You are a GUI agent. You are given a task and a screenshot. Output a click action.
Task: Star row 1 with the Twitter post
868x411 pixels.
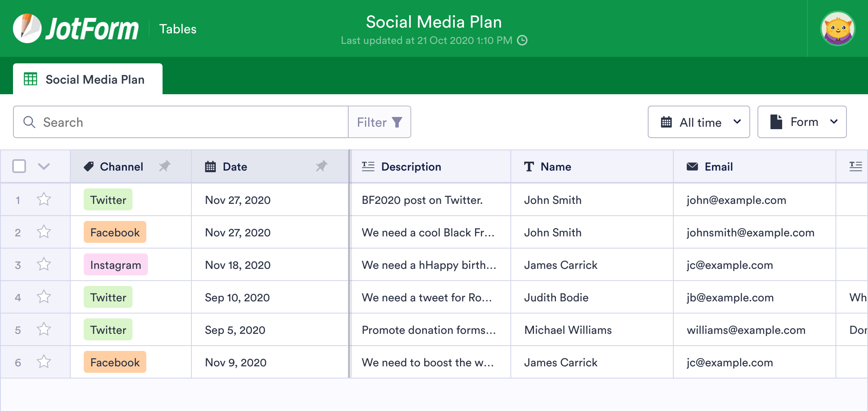tap(43, 199)
